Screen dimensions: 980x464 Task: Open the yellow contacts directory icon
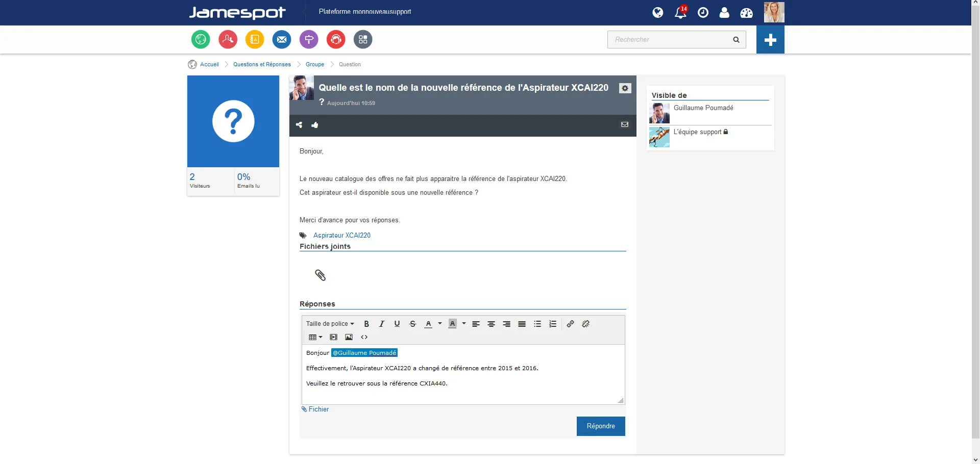point(255,39)
